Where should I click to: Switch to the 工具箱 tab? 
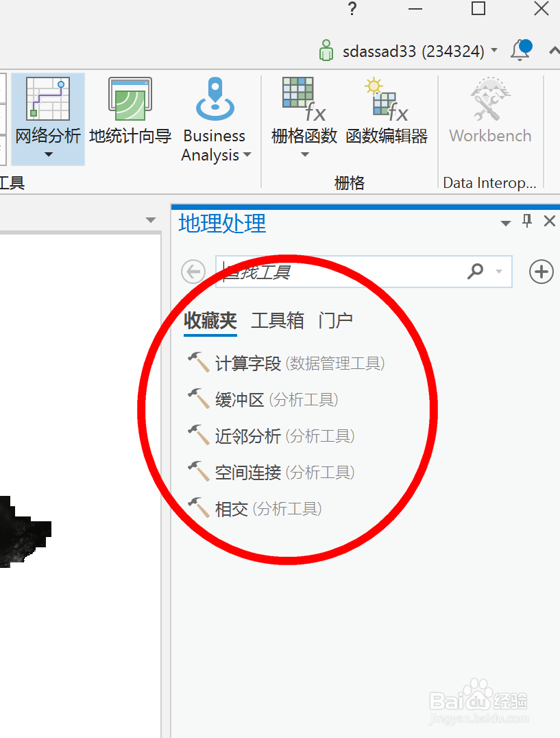click(x=277, y=320)
